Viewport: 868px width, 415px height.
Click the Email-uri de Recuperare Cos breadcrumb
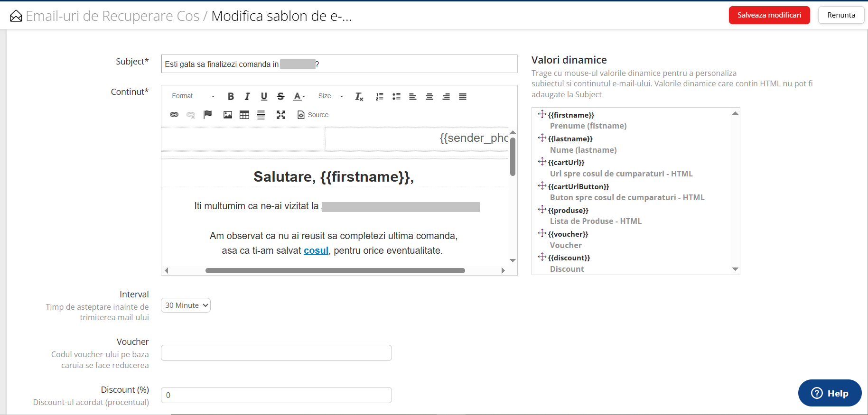pos(112,16)
